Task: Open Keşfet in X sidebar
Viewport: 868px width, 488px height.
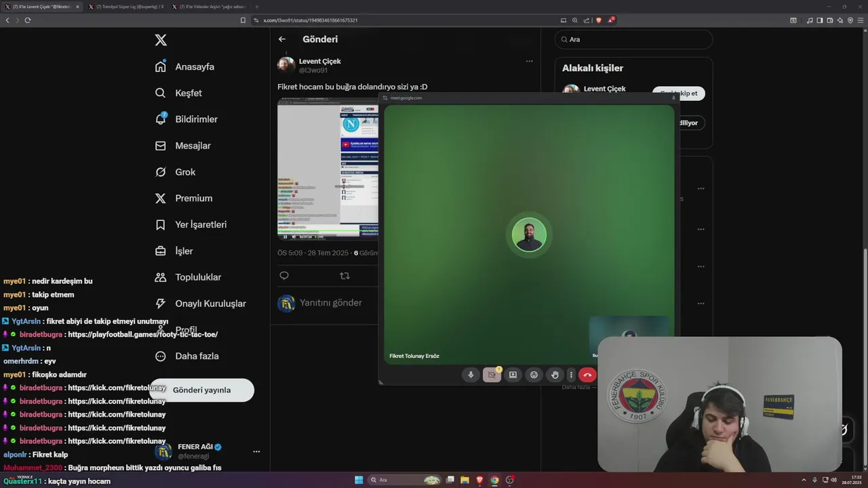Action: (x=178, y=93)
